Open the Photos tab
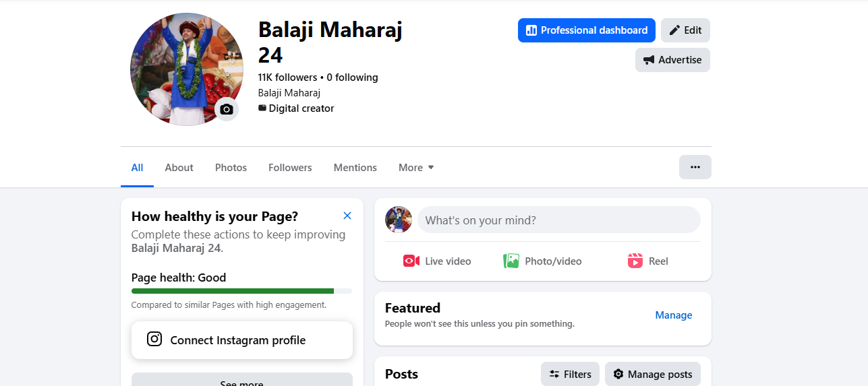Viewport: 868px width, 386px height. pos(231,168)
